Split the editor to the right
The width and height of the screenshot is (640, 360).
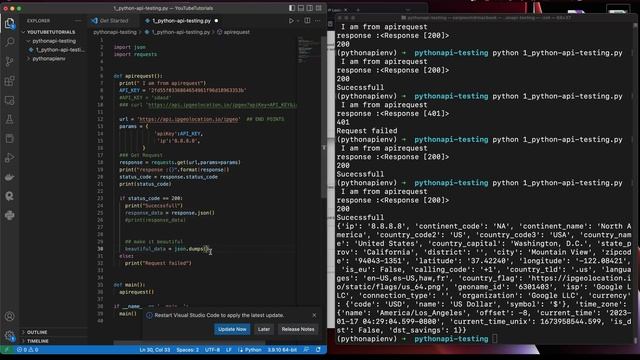307,20
